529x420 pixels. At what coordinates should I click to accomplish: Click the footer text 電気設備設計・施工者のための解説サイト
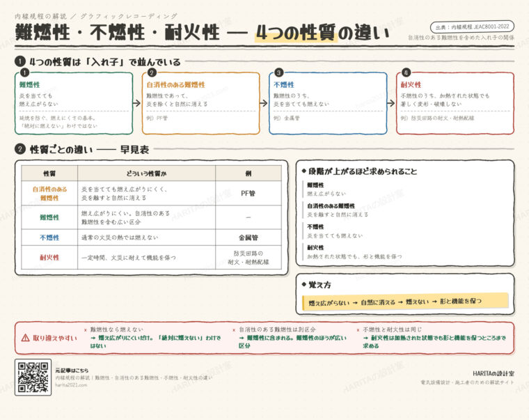tap(468, 382)
